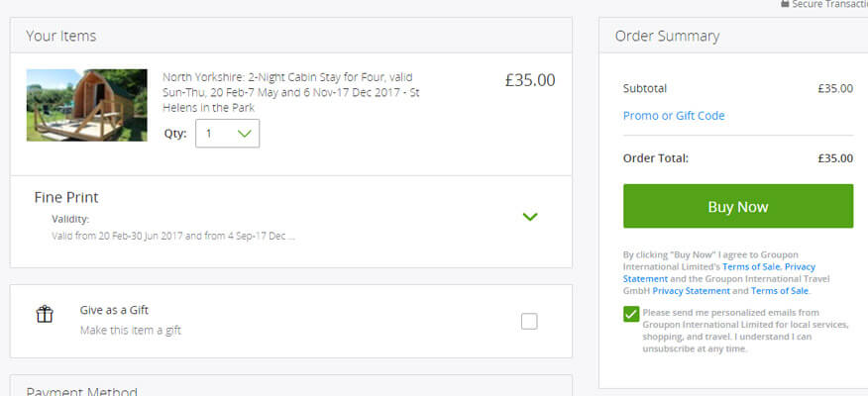Image resolution: width=868 pixels, height=396 pixels.
Task: Click the Order Summary header
Action: point(667,36)
